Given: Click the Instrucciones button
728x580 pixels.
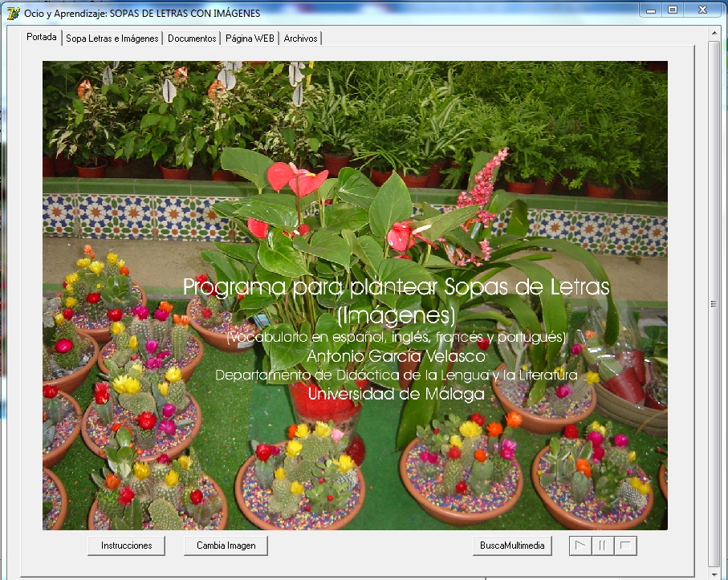Looking at the screenshot, I should [126, 546].
